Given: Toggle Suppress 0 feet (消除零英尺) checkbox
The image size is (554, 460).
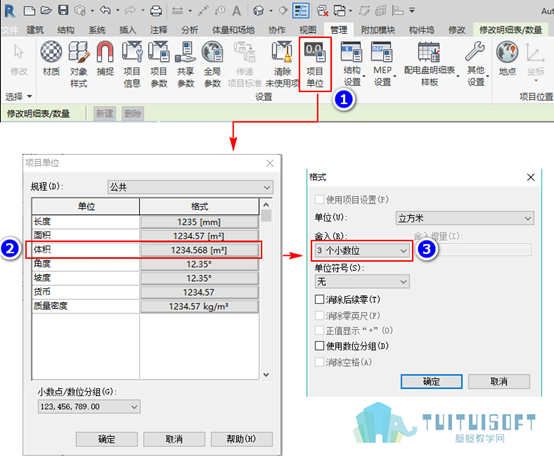Looking at the screenshot, I should pos(319,315).
